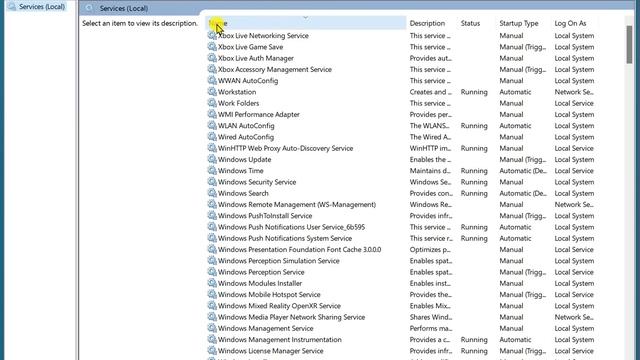Click the Windows Search service icon
640x360 pixels.
(x=212, y=193)
